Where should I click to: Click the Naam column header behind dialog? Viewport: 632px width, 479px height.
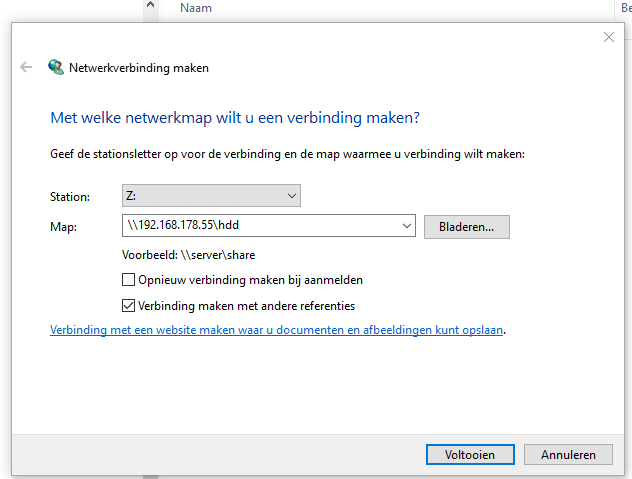pos(196,8)
